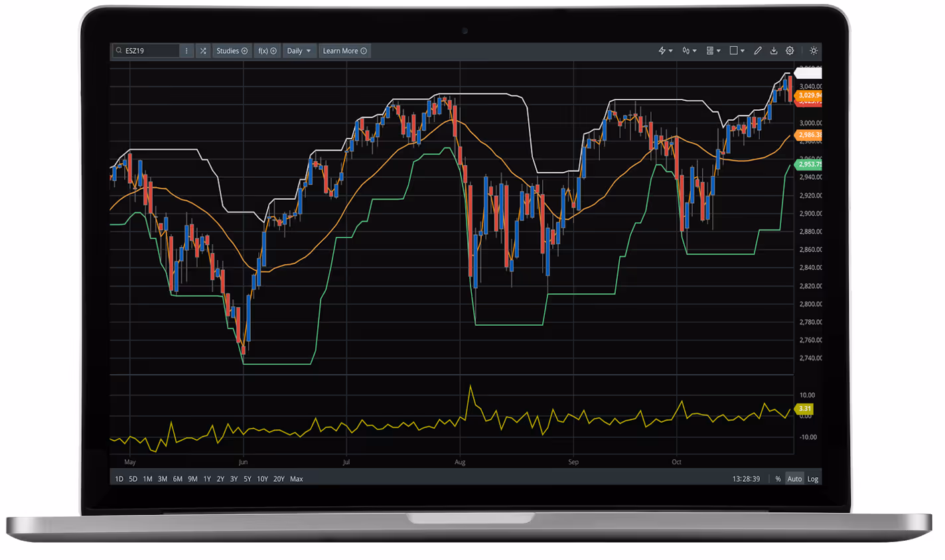The height and width of the screenshot is (560, 945).
Task: Select the 5Y time range
Action: [x=248, y=478]
